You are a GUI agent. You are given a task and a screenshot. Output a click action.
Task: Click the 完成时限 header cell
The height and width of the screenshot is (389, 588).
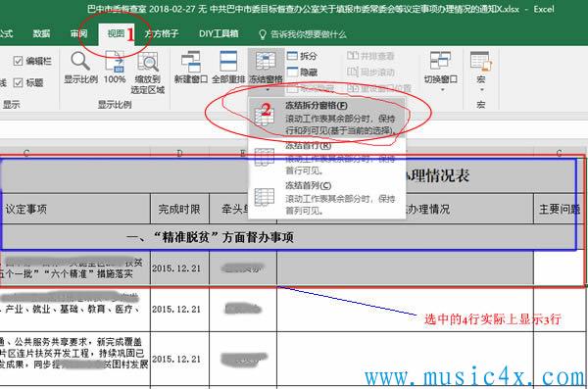pos(179,209)
